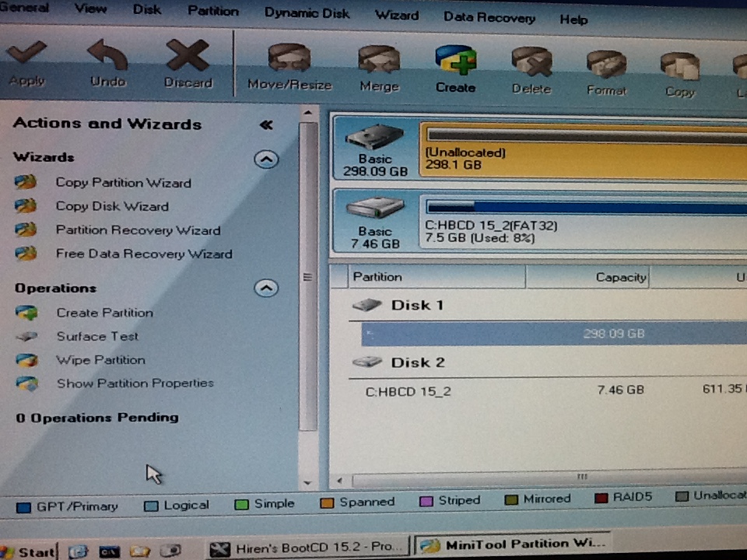Viewport: 747px width, 560px height.
Task: Choose Wipe Partition operation link
Action: (100, 360)
